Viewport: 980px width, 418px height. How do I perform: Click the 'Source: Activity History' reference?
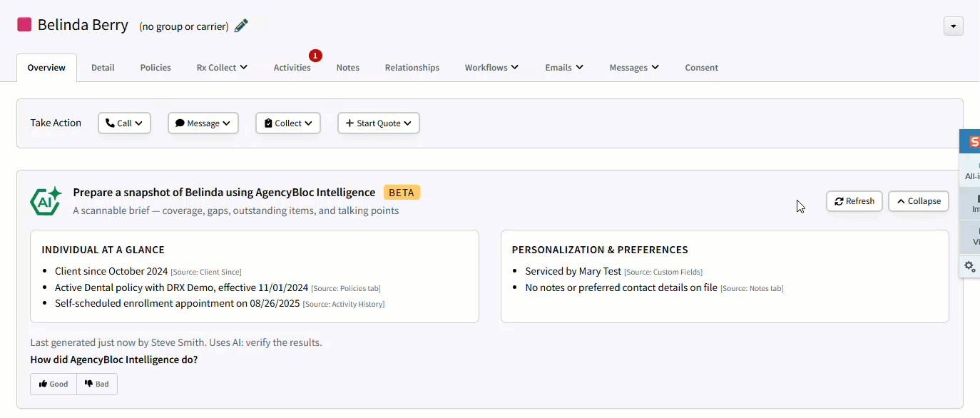coord(344,304)
